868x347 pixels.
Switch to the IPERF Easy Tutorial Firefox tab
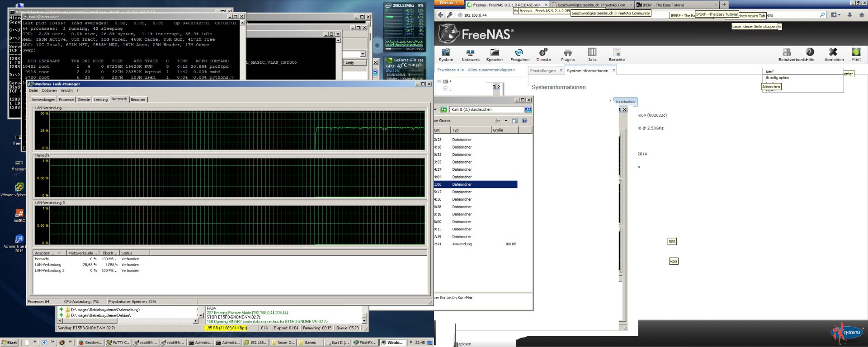point(676,5)
